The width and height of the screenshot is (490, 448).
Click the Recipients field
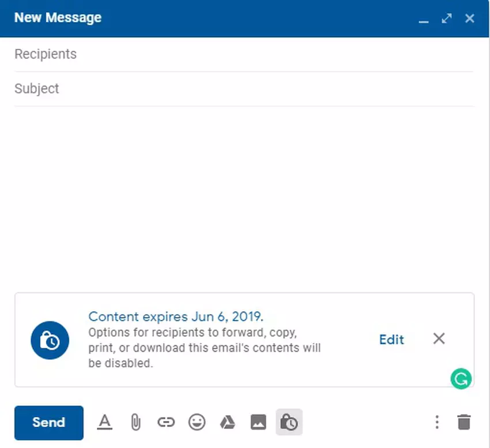(243, 54)
